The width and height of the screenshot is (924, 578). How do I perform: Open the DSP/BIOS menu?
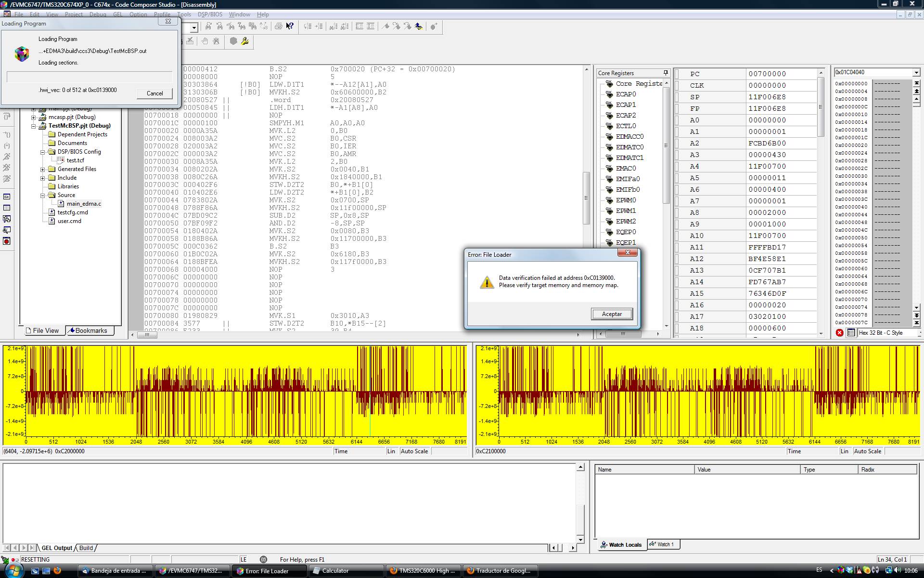click(210, 14)
